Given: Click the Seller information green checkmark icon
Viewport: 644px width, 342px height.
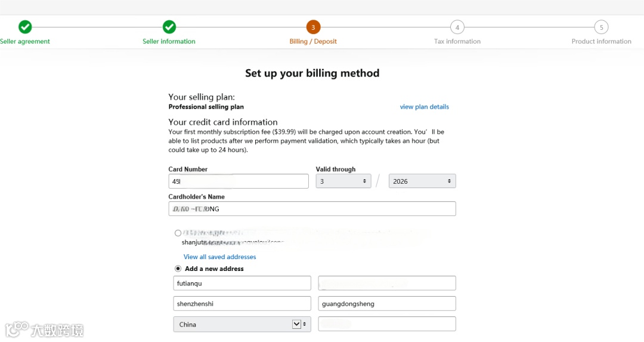Looking at the screenshot, I should click(x=169, y=27).
